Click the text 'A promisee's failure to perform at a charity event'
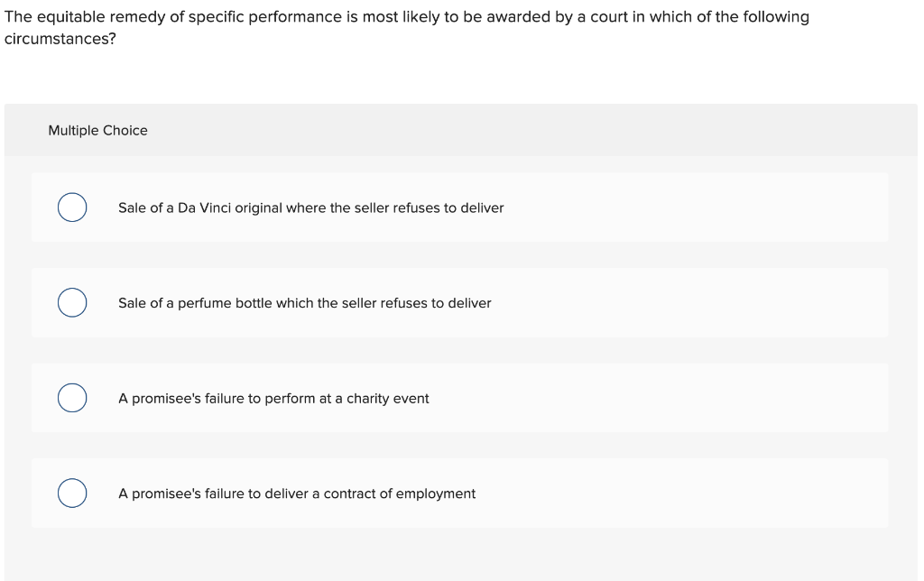 point(273,398)
